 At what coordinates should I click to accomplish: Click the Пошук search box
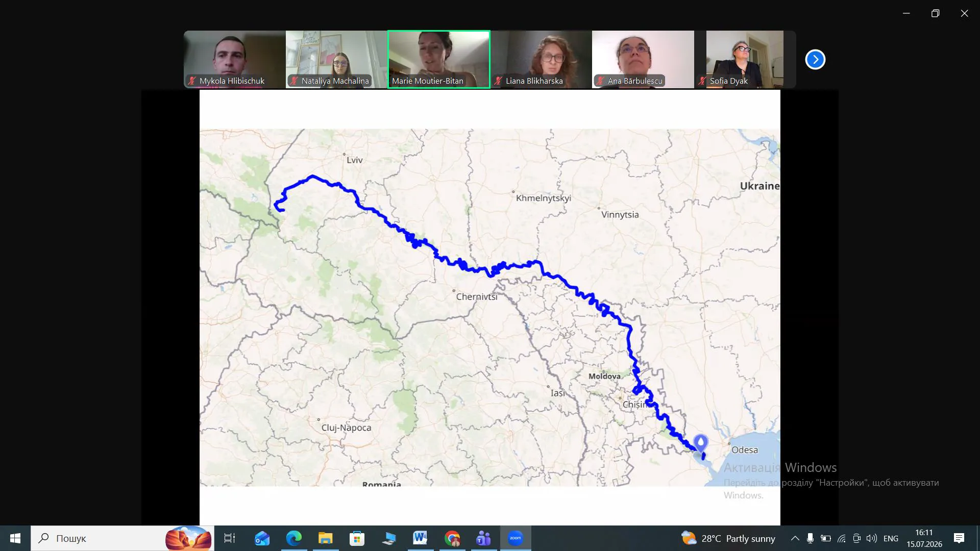point(122,538)
